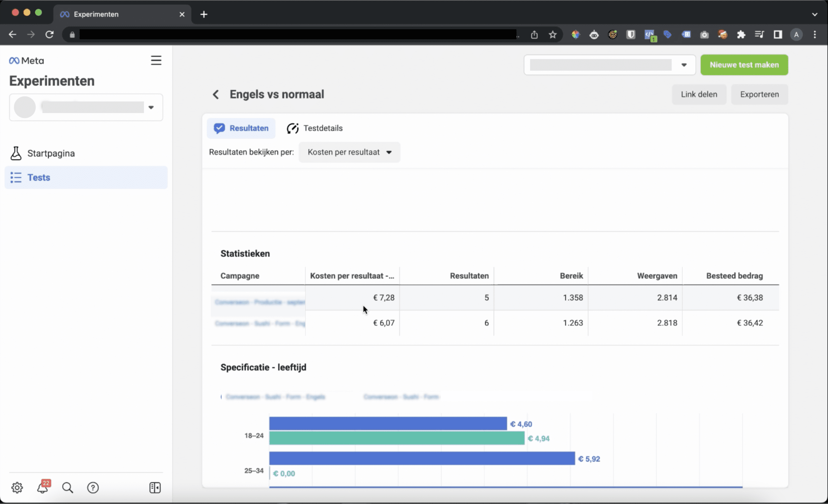Screen dimensions: 828x504
Task: Select Tests in the sidebar
Action: [x=86, y=177]
